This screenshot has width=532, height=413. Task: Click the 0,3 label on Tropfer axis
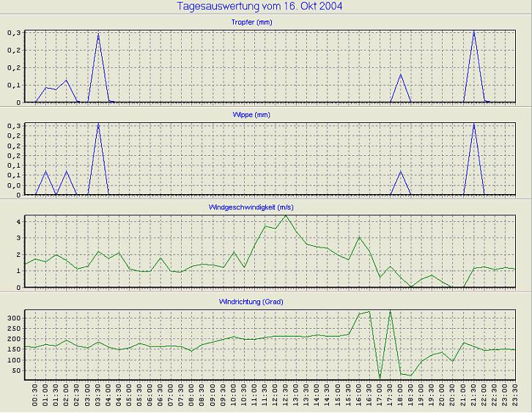click(14, 34)
